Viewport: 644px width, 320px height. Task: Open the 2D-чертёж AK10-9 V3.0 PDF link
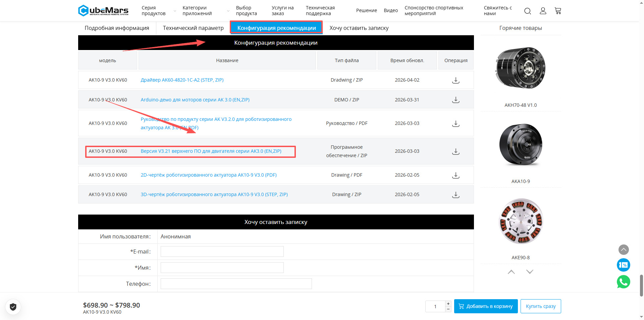point(208,175)
